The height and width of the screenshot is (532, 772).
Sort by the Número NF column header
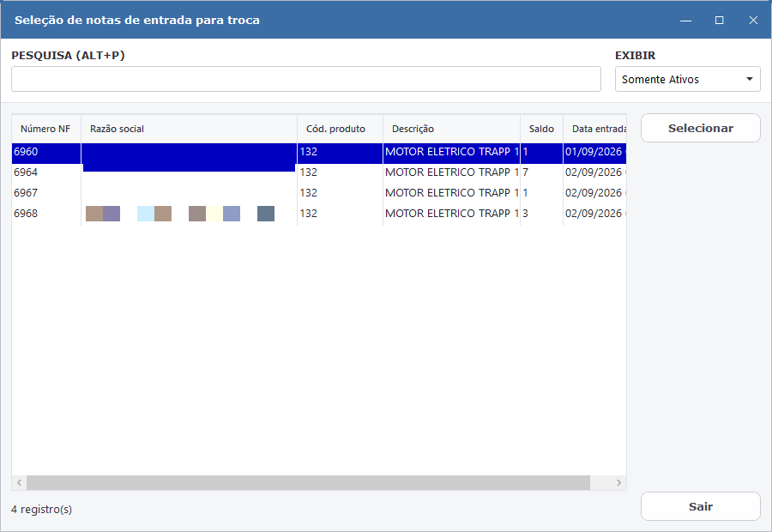click(45, 129)
